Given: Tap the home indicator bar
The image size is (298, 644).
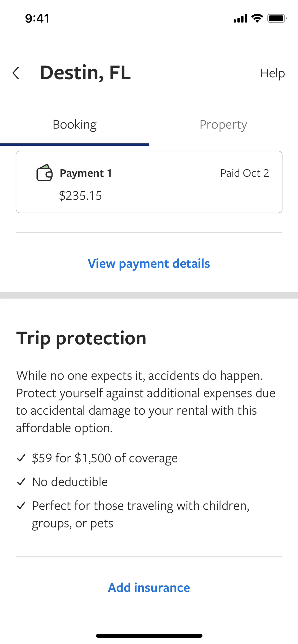Looking at the screenshot, I should (x=149, y=635).
